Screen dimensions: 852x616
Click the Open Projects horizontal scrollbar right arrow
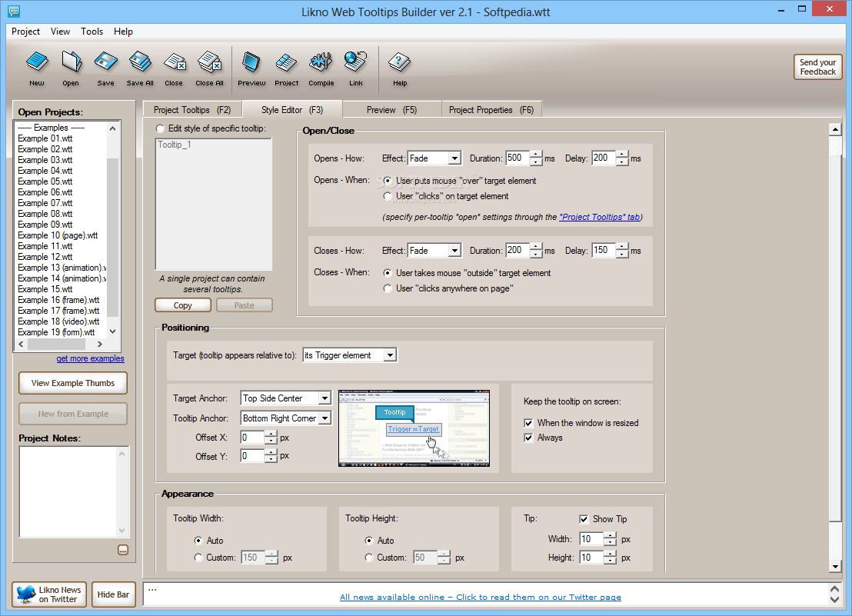(100, 344)
